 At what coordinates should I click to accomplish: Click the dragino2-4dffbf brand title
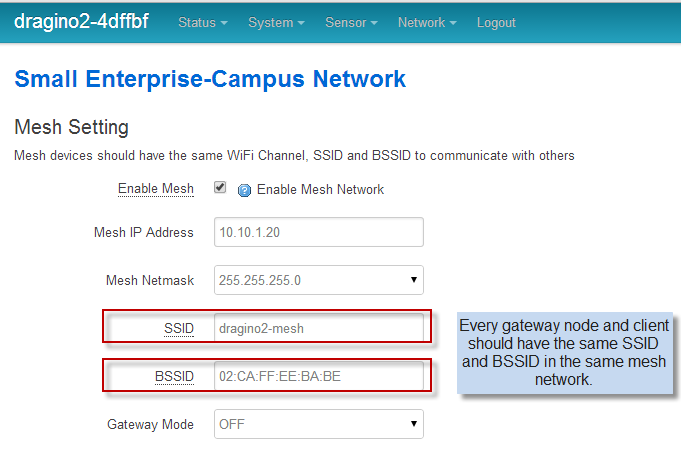tap(81, 22)
